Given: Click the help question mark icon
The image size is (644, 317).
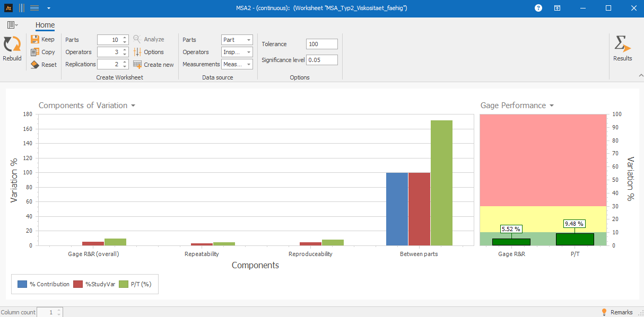Looking at the screenshot, I should click(x=538, y=8).
